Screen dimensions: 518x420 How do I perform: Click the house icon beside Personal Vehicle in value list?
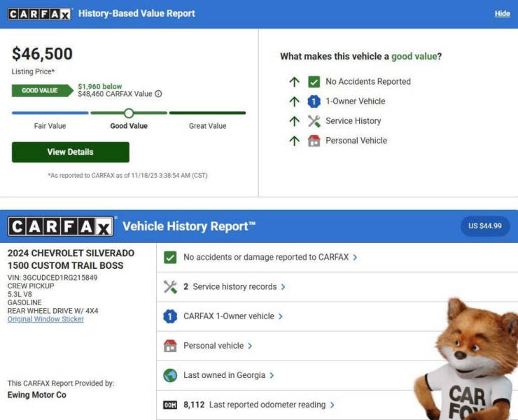(x=314, y=141)
